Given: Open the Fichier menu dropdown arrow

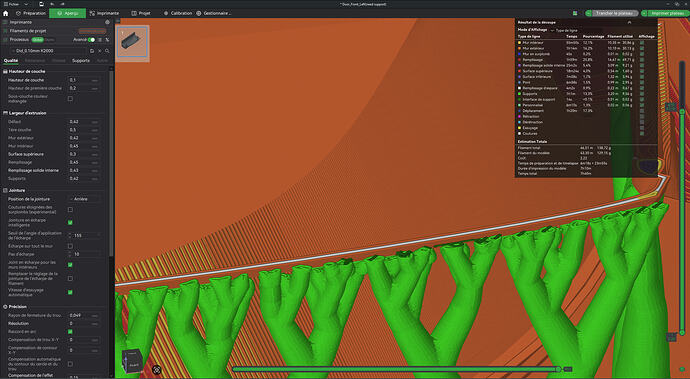Looking at the screenshot, I should point(26,4).
